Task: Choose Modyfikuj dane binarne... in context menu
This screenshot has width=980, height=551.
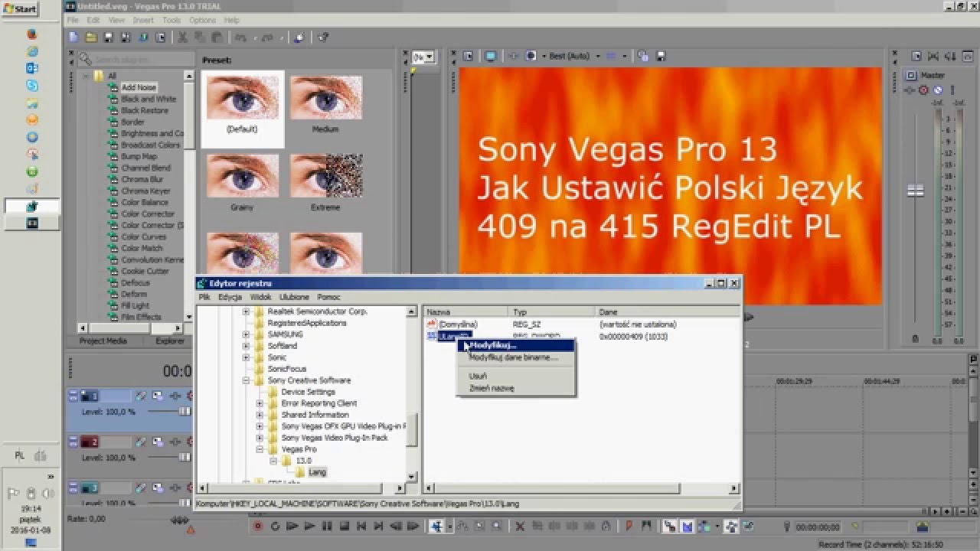Action: pyautogui.click(x=516, y=357)
